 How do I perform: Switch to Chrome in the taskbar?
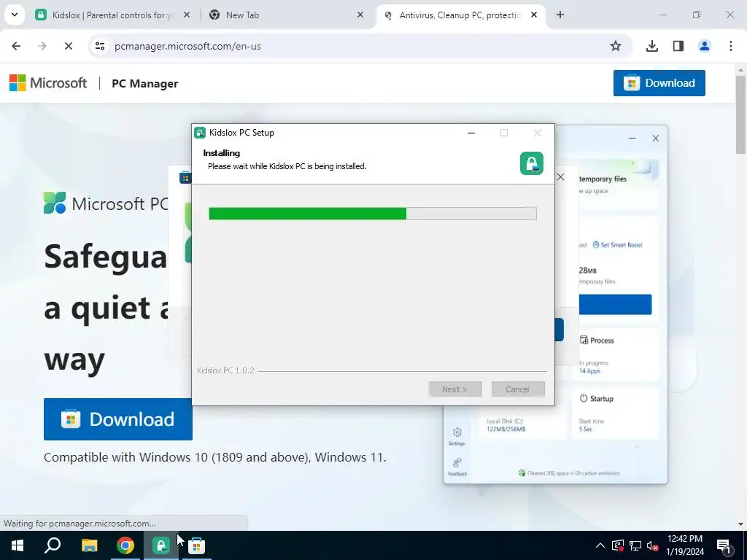[x=125, y=545]
